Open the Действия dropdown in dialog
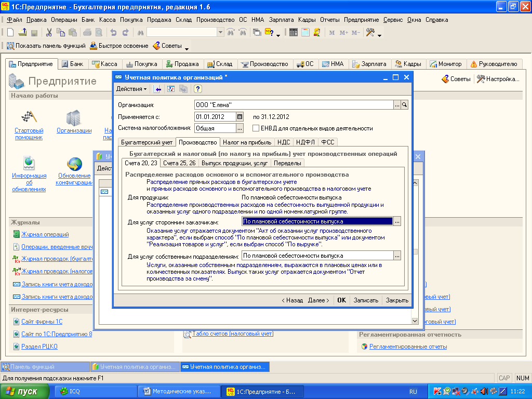532x399 pixels. pyautogui.click(x=131, y=89)
